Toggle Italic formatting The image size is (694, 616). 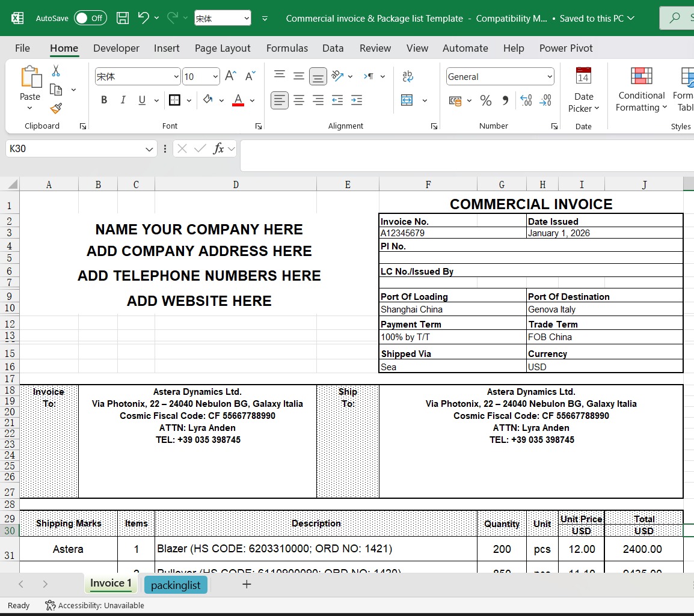tap(123, 100)
